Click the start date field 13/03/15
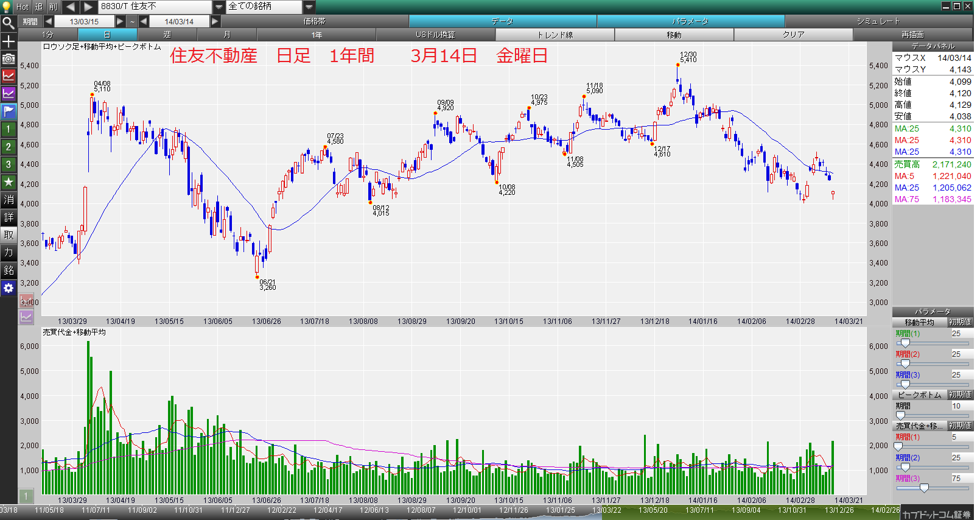 [84, 21]
